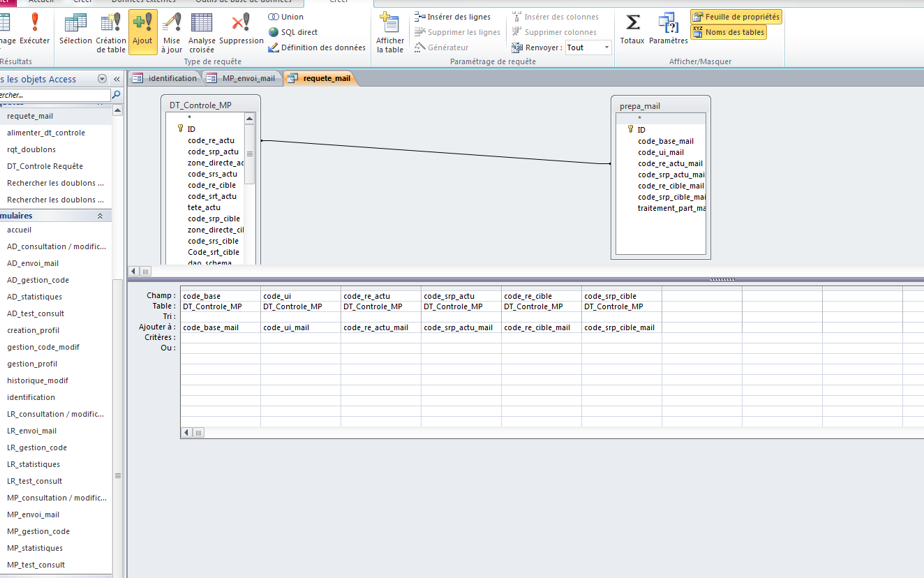
Task: Select Analyse croisée query type
Action: 202,31
